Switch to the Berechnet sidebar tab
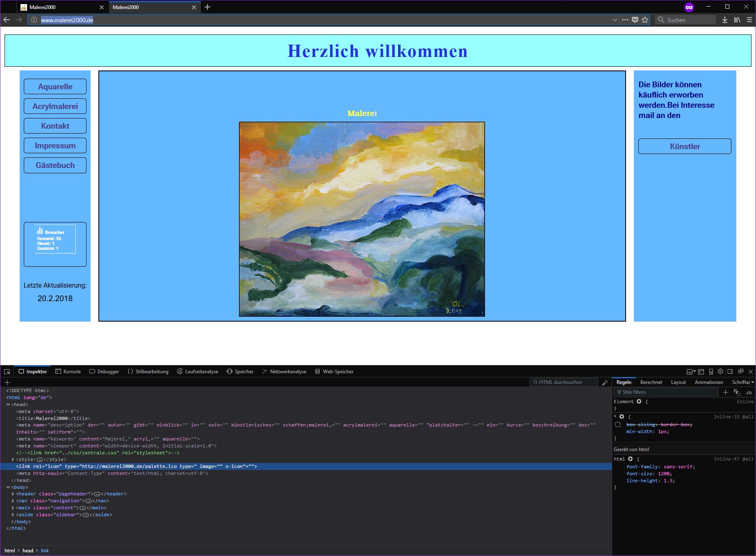 tap(651, 382)
